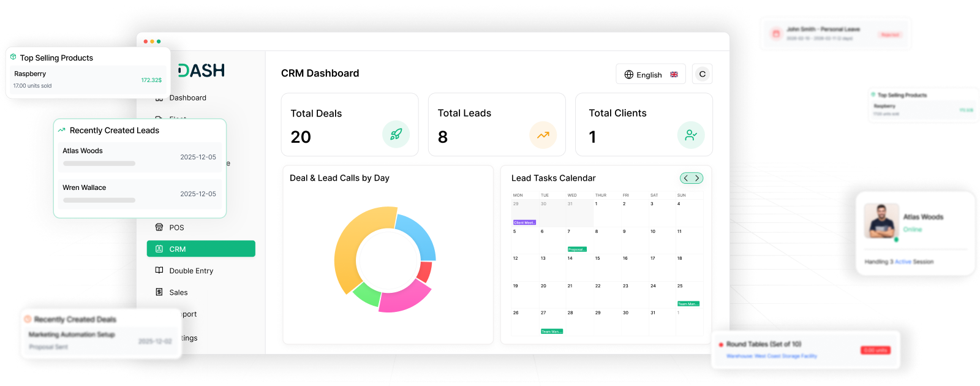Click the Dashboard grid icon in sidebar
Screen dimensions: 980x386
(x=159, y=98)
